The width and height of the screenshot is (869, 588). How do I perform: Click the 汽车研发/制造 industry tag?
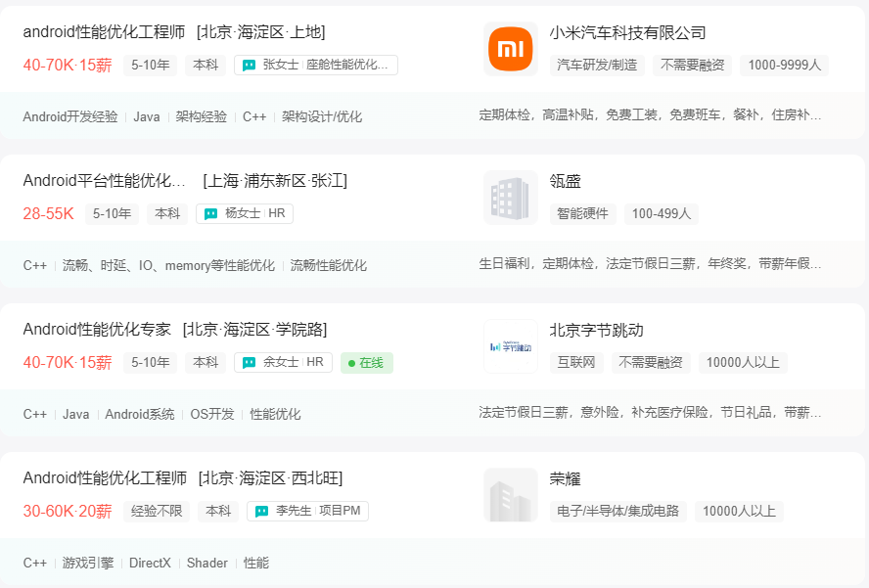click(x=597, y=65)
